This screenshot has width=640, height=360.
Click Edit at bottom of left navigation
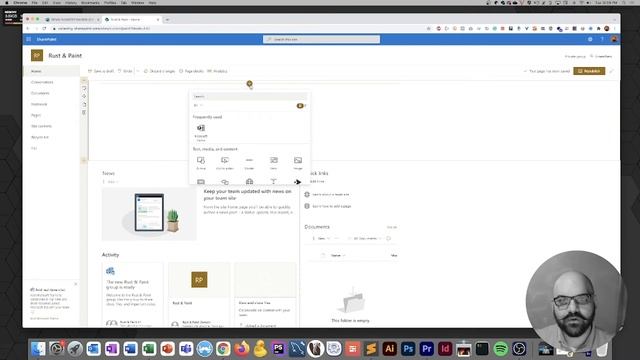(x=34, y=148)
